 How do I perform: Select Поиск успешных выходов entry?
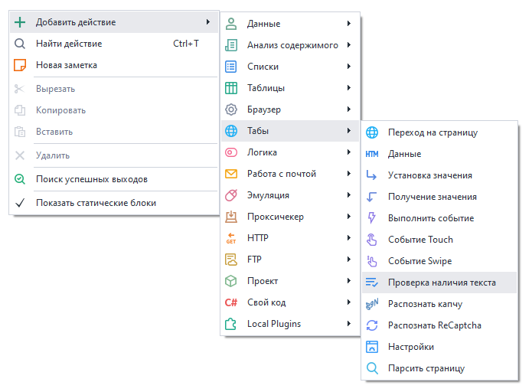[x=91, y=179]
